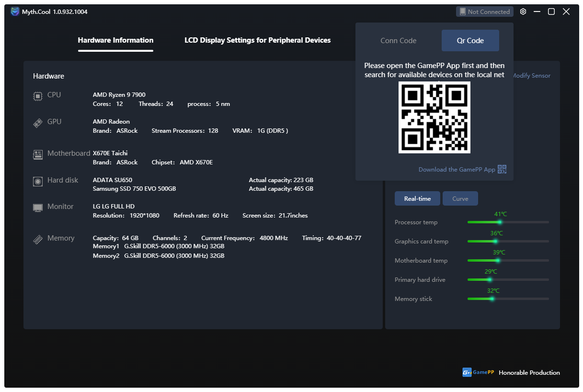Click the 32℃ memory temperature value
Screen dimensions: 583x392
pos(493,291)
